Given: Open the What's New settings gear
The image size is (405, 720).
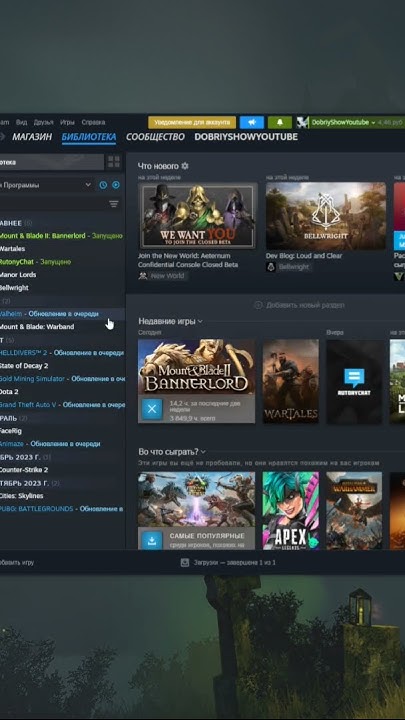Looking at the screenshot, I should point(185,166).
